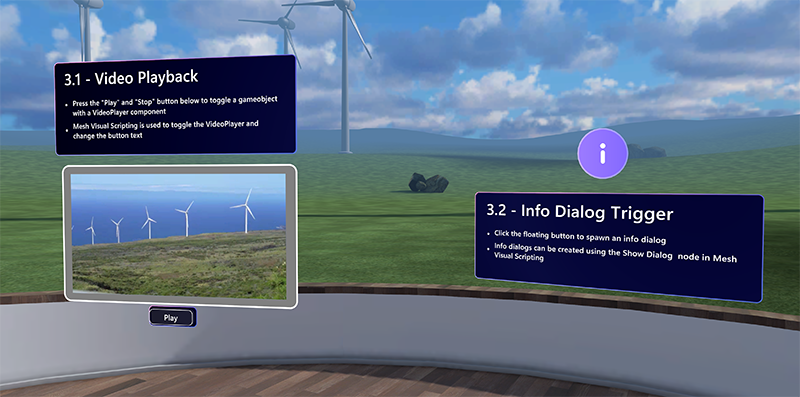The height and width of the screenshot is (397, 800).
Task: Click the 'Info dialogs can be created' bullet text
Action: click(615, 254)
